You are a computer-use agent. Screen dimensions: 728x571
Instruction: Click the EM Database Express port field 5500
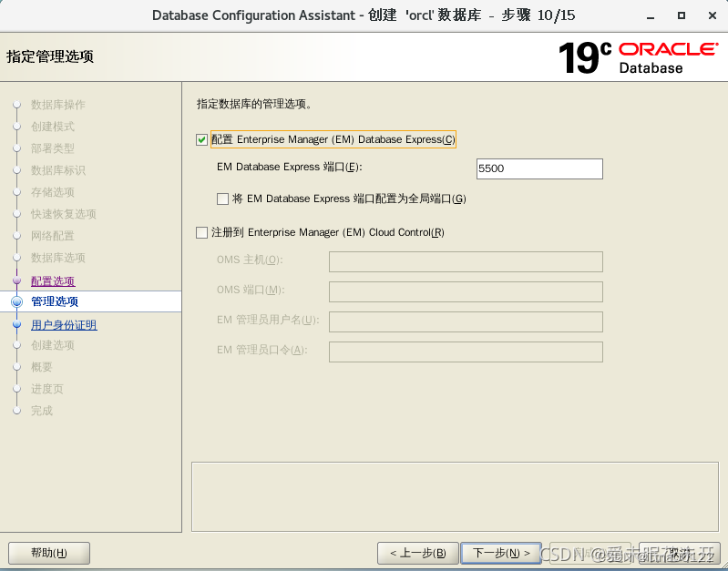pyautogui.click(x=539, y=168)
